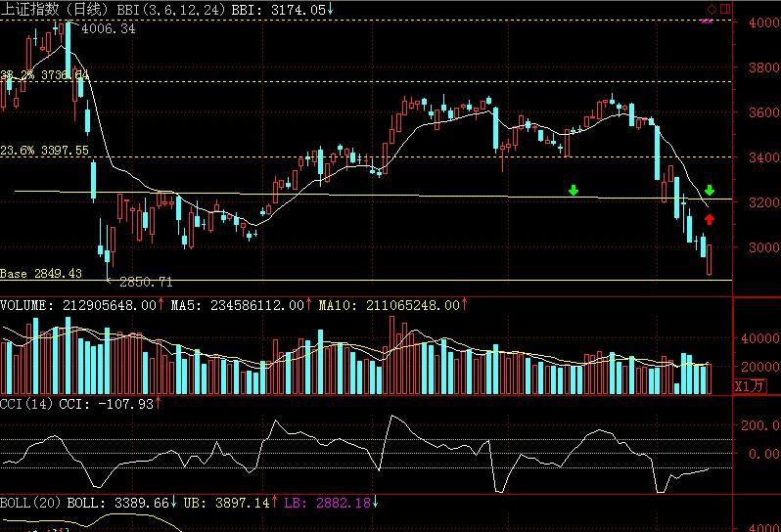Click 3000 on the price axis
Viewport: 781px width, 532px height.
tap(764, 247)
